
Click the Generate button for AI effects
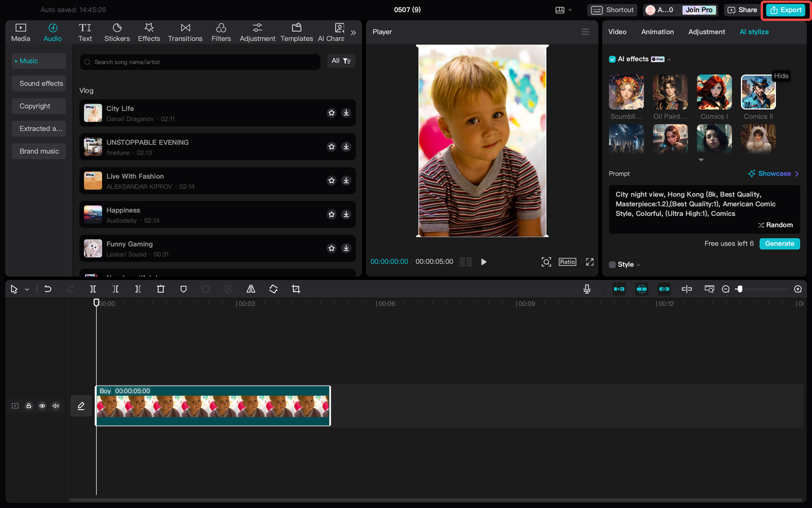(x=779, y=243)
